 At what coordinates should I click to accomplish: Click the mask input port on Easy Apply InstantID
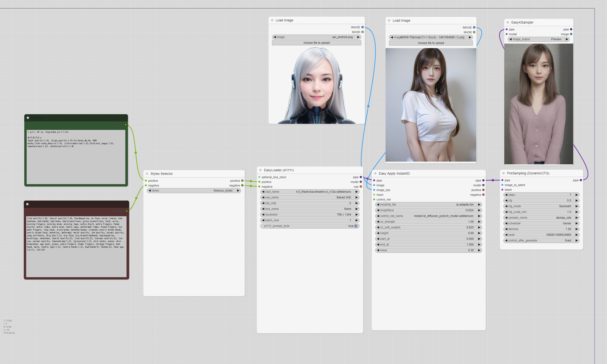pyautogui.click(x=374, y=195)
